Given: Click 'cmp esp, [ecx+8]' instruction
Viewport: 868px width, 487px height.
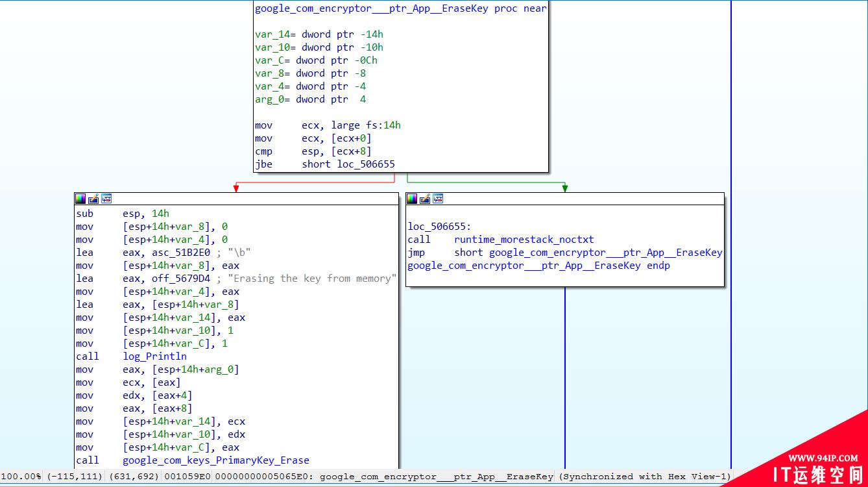Looking at the screenshot, I should tap(313, 151).
